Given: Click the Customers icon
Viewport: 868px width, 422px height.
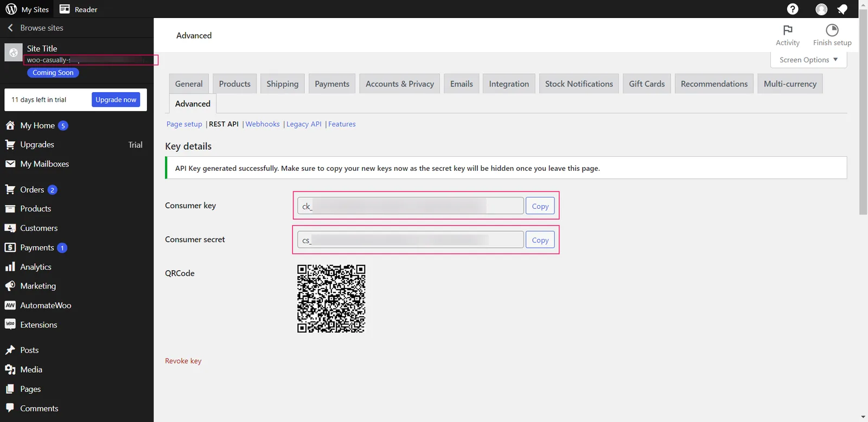Looking at the screenshot, I should click(x=10, y=228).
